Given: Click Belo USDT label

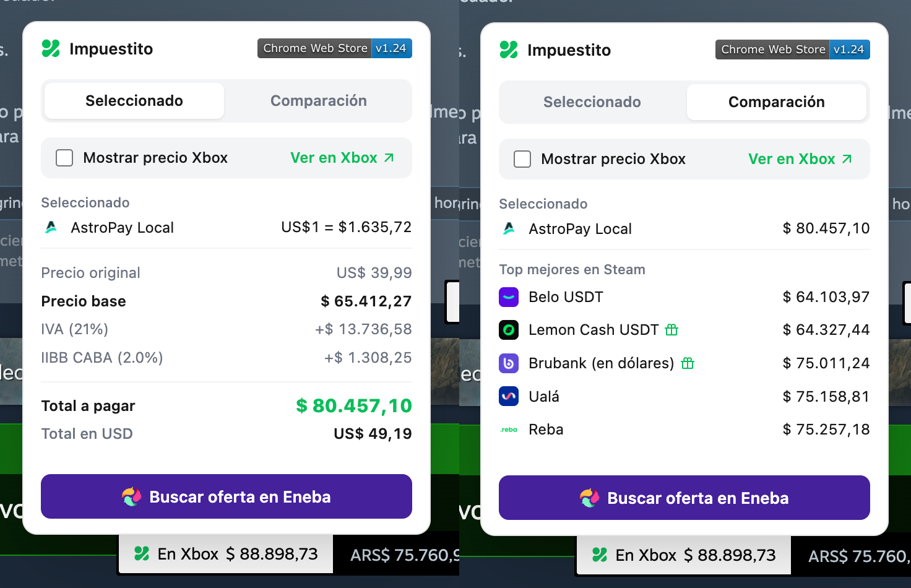Looking at the screenshot, I should pyautogui.click(x=566, y=297).
